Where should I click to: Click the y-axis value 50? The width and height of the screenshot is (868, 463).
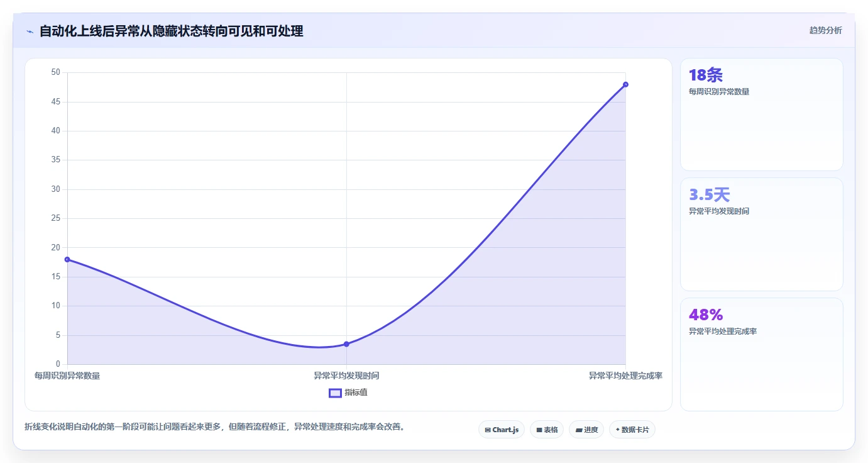pos(56,72)
